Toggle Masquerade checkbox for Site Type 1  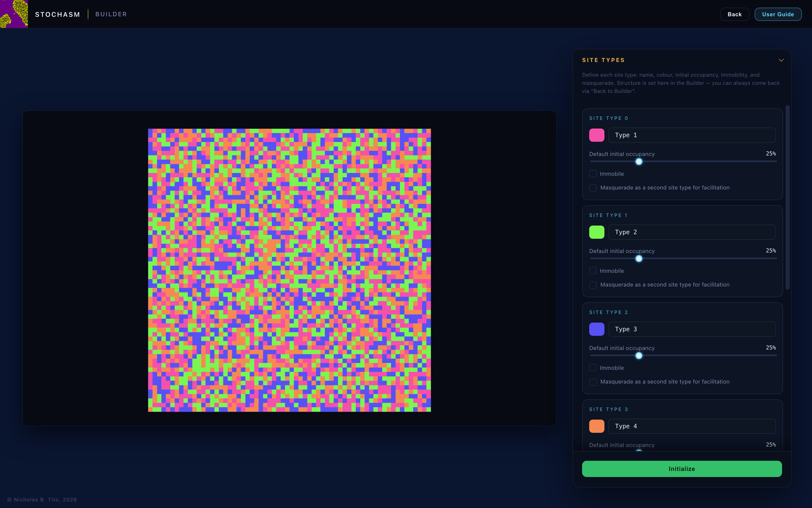click(x=593, y=285)
